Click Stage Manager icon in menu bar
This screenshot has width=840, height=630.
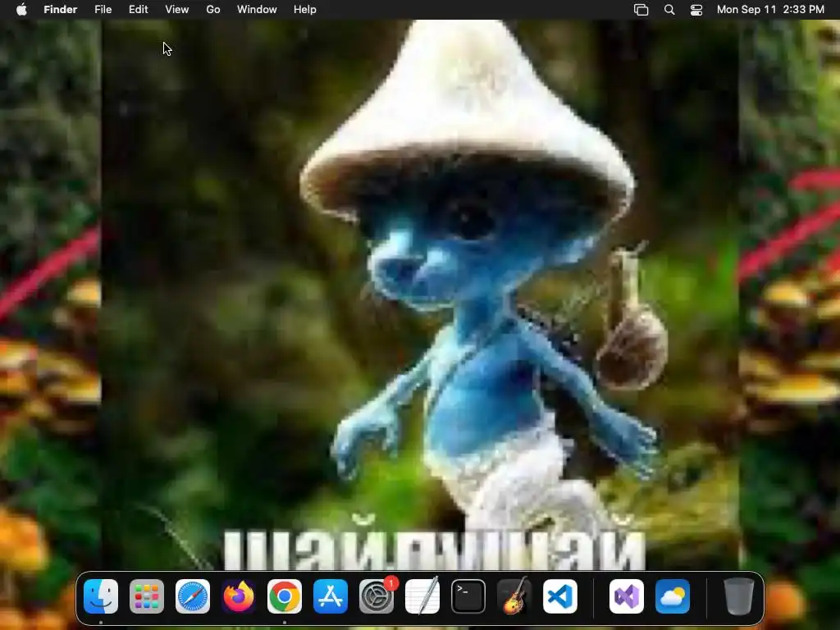[x=641, y=10]
